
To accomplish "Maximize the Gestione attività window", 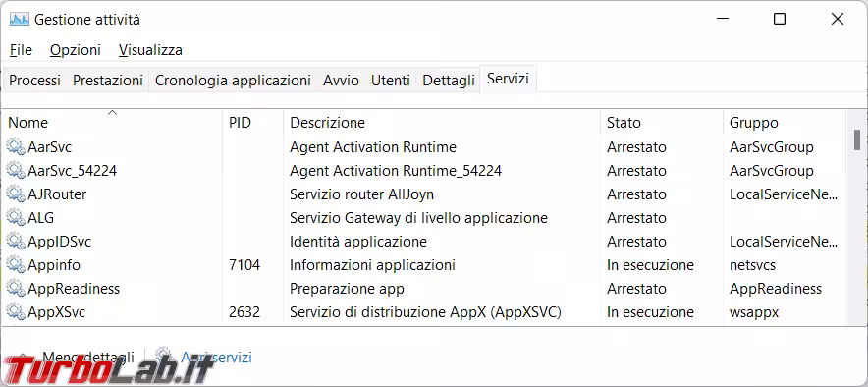I will point(780,20).
